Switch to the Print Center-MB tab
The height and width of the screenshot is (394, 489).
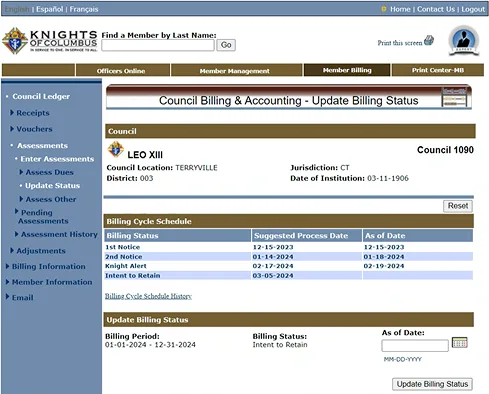(x=438, y=70)
